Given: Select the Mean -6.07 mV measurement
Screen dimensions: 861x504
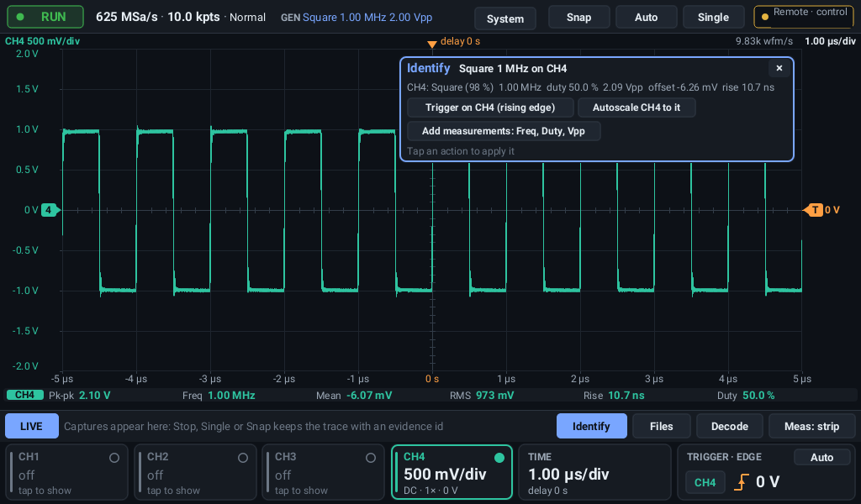Looking at the screenshot, I should [x=354, y=396].
